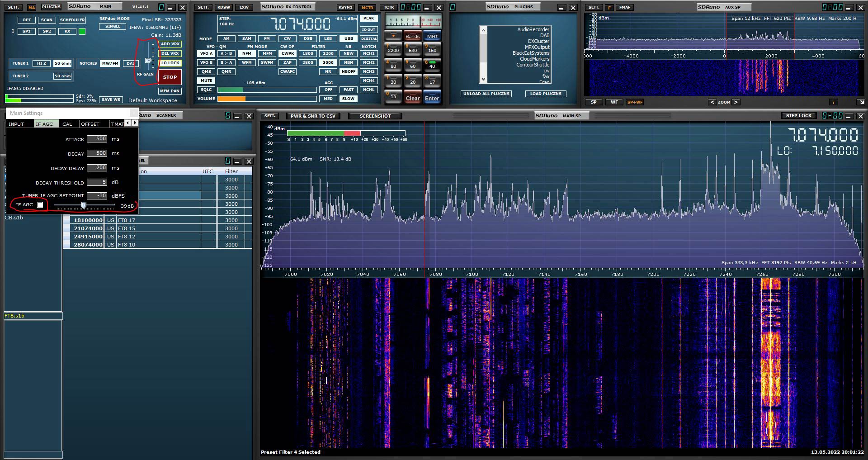Click ADD VRX button
Image resolution: width=868 pixels, height=460 pixels.
[170, 44]
